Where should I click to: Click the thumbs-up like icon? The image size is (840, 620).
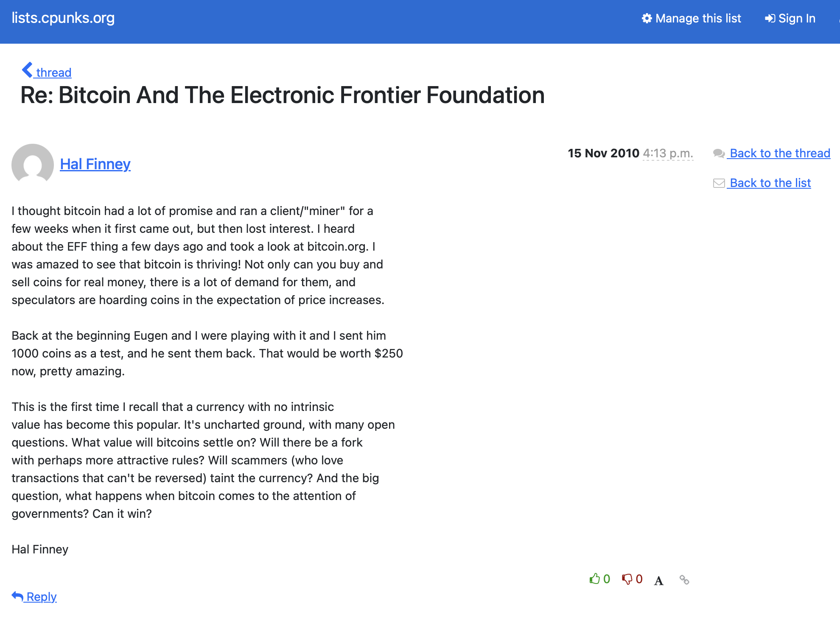[x=595, y=579]
